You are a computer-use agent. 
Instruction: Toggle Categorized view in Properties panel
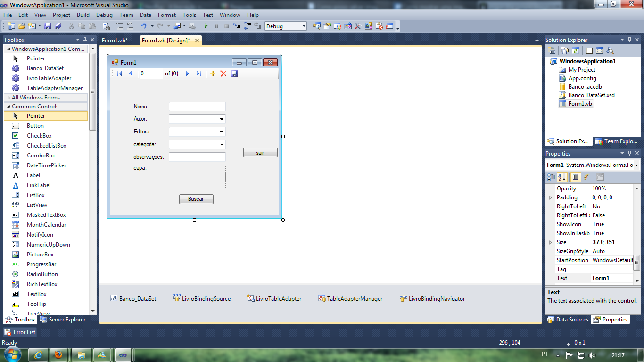coord(551,177)
